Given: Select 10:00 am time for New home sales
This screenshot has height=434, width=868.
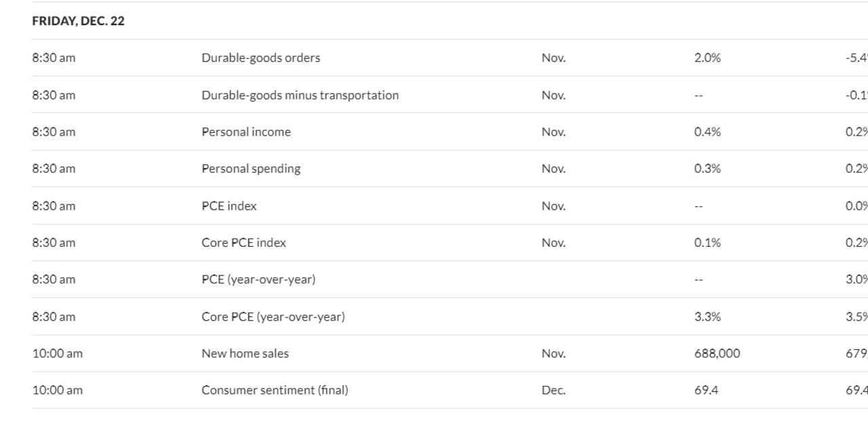Looking at the screenshot, I should [57, 353].
